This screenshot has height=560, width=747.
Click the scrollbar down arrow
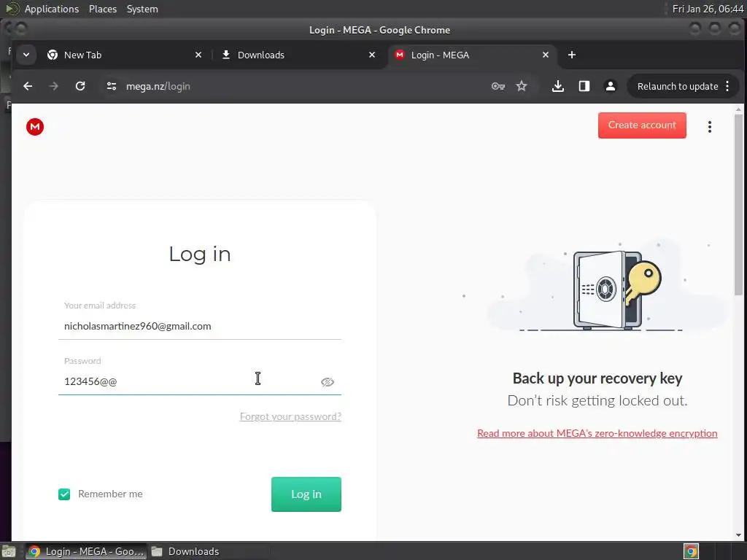pyautogui.click(x=738, y=535)
